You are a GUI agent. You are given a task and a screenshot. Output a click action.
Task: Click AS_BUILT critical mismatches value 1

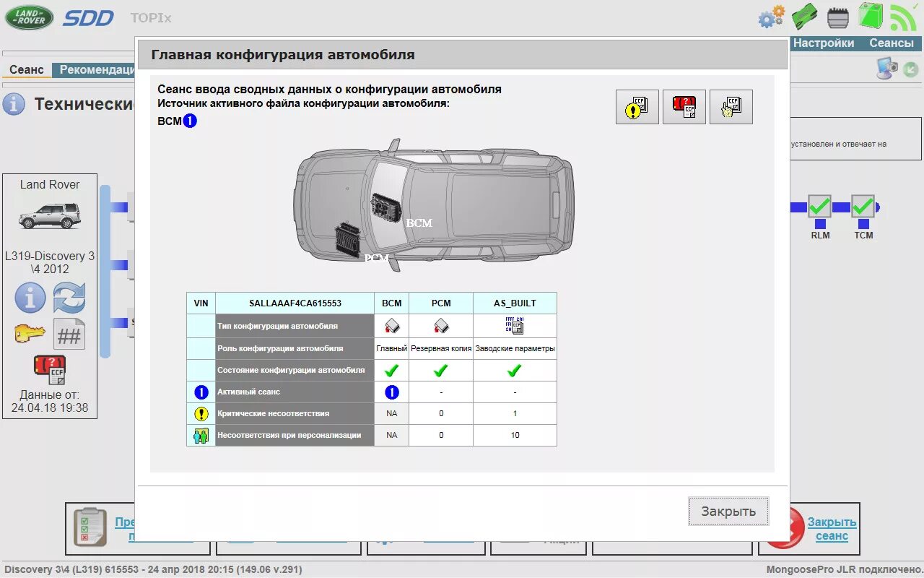click(515, 414)
